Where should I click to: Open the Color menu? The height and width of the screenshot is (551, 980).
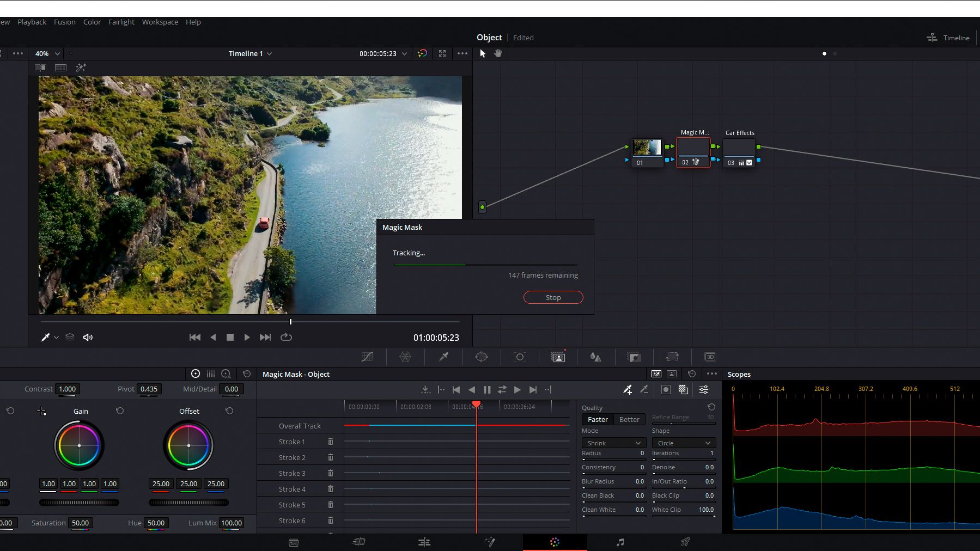[x=92, y=22]
